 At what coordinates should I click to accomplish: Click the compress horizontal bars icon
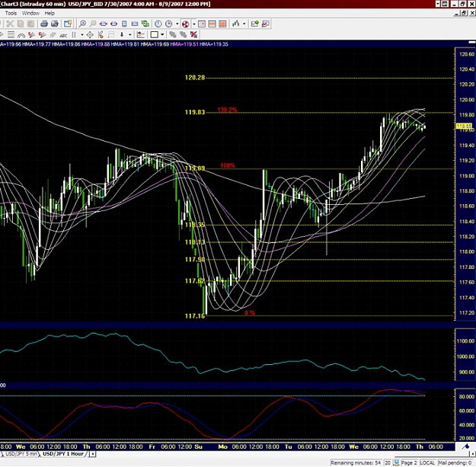[104, 24]
